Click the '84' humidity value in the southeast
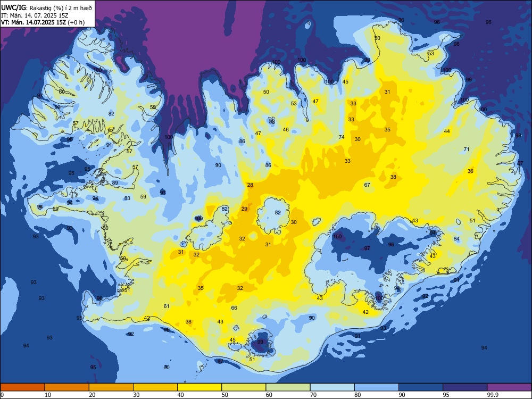This screenshot has width=532, height=399. tap(456, 239)
